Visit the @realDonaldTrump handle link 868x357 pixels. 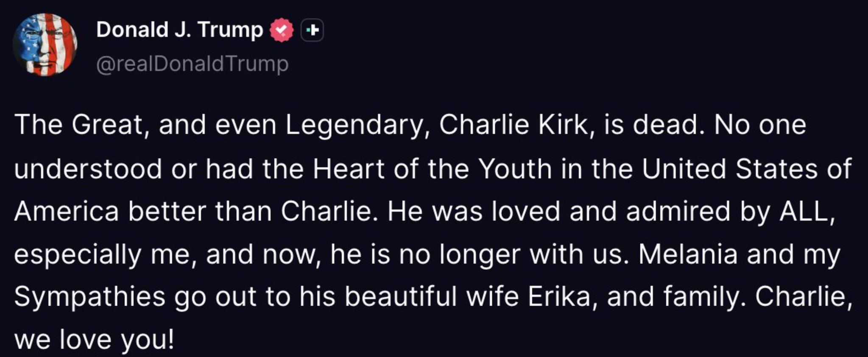coord(193,64)
